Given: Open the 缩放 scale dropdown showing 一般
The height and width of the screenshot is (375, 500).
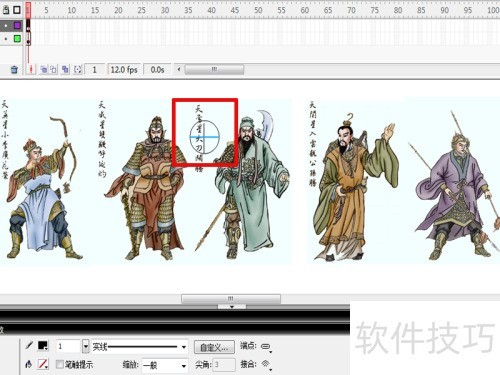Looking at the screenshot, I should 165,366.
